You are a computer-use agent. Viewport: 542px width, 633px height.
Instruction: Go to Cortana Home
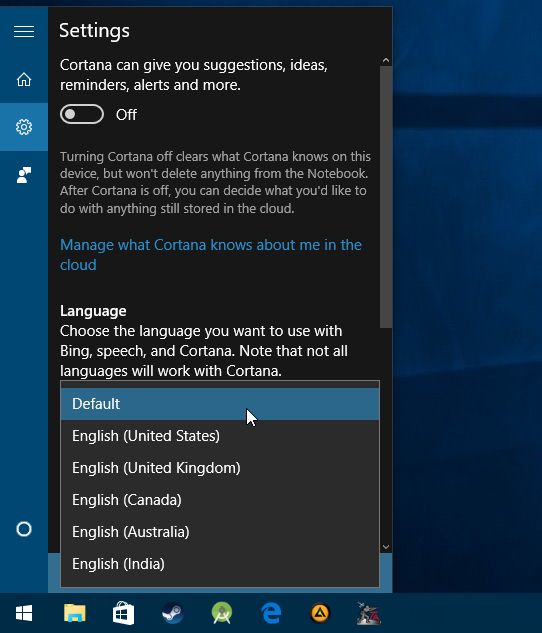(x=24, y=79)
